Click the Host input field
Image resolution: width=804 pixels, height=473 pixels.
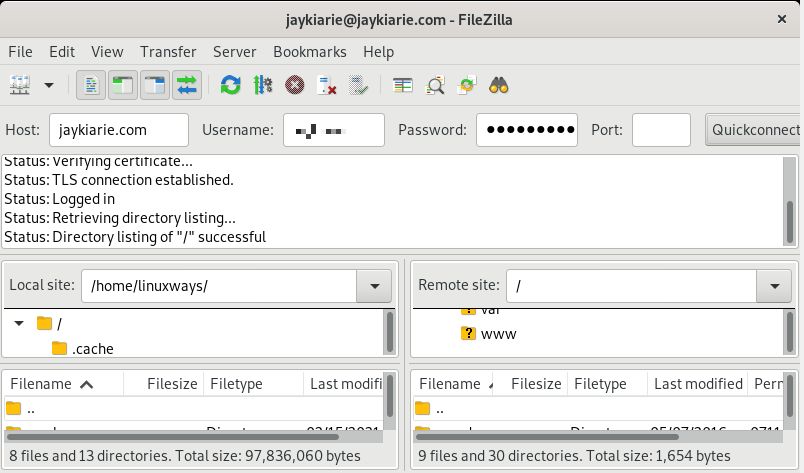[x=119, y=130]
